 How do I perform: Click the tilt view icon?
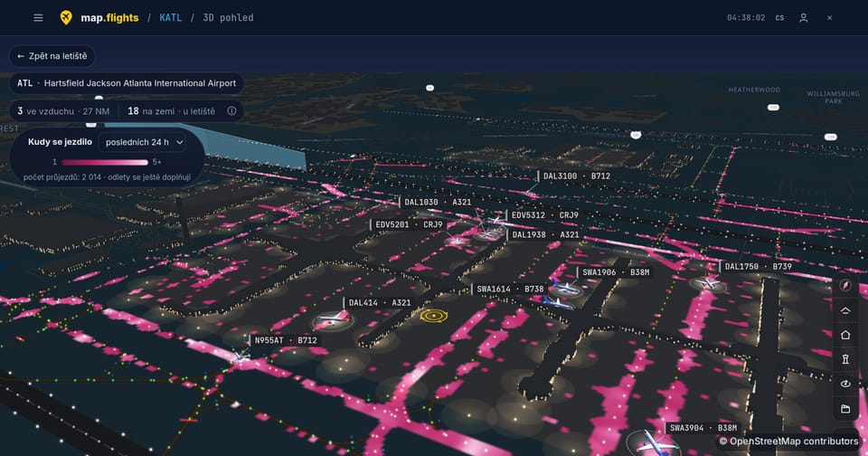point(845,310)
